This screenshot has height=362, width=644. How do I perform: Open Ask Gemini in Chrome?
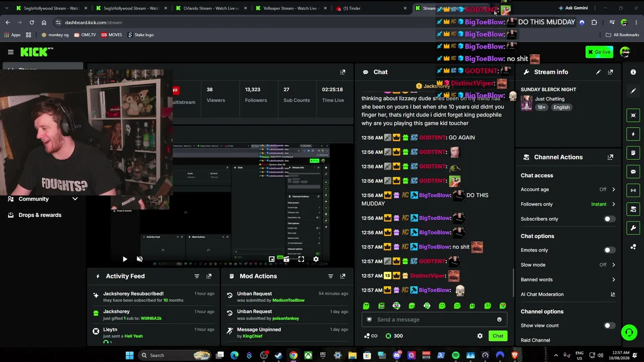573,8
